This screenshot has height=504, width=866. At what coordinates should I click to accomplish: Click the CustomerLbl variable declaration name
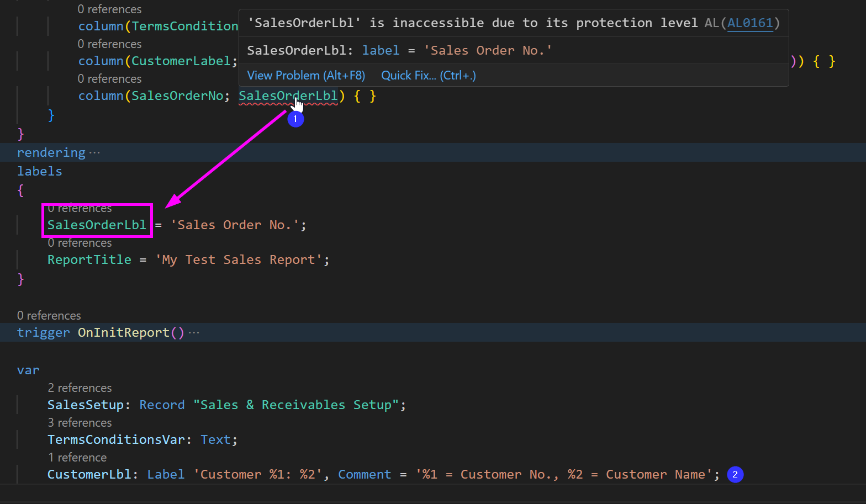pyautogui.click(x=89, y=475)
